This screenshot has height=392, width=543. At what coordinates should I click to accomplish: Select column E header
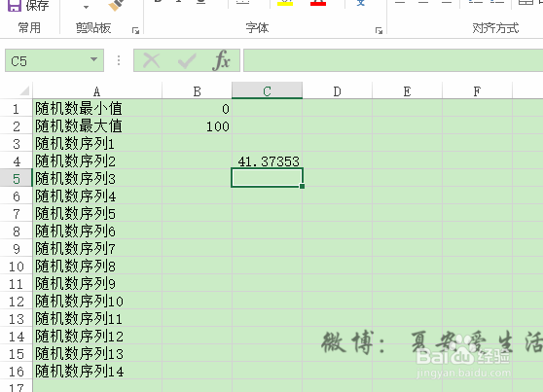coord(407,91)
